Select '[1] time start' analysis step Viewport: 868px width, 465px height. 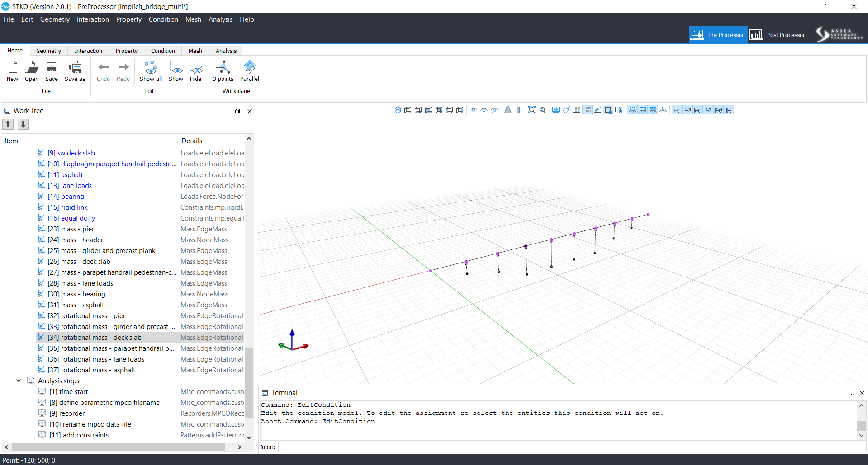pyautogui.click(x=69, y=392)
